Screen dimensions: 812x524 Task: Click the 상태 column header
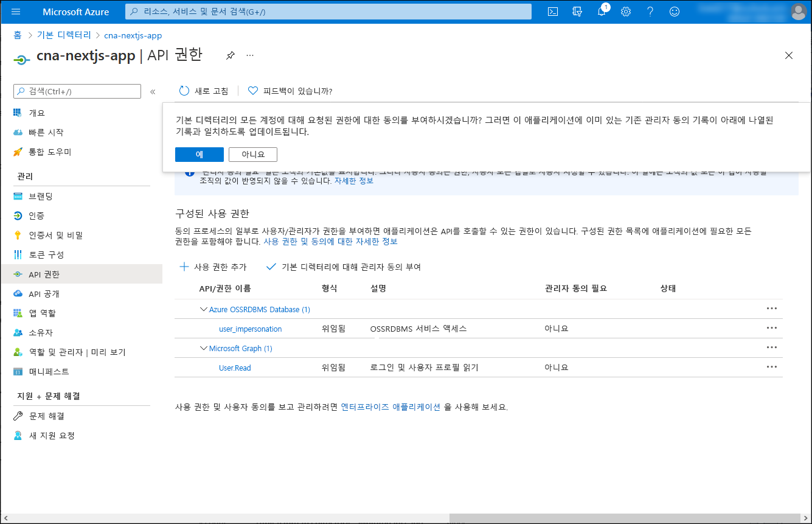(668, 288)
